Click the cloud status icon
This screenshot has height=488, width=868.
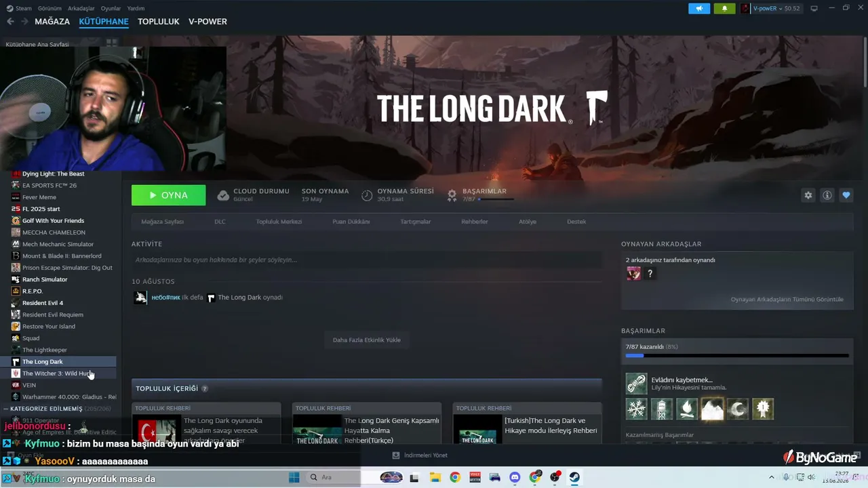223,195
